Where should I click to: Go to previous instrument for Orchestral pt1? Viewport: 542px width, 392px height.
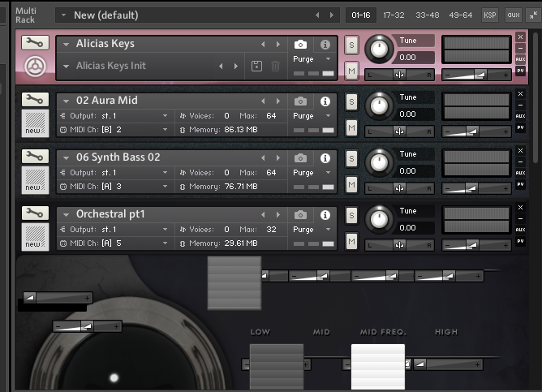tap(263, 214)
